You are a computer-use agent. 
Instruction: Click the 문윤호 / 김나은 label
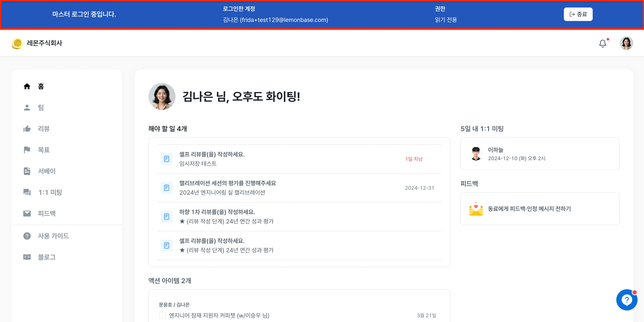pyautogui.click(x=174, y=305)
